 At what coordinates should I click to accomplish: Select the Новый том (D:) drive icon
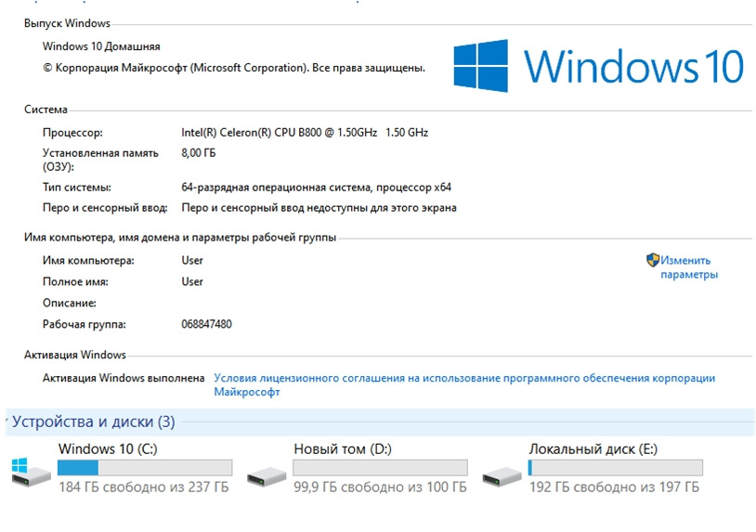[267, 475]
